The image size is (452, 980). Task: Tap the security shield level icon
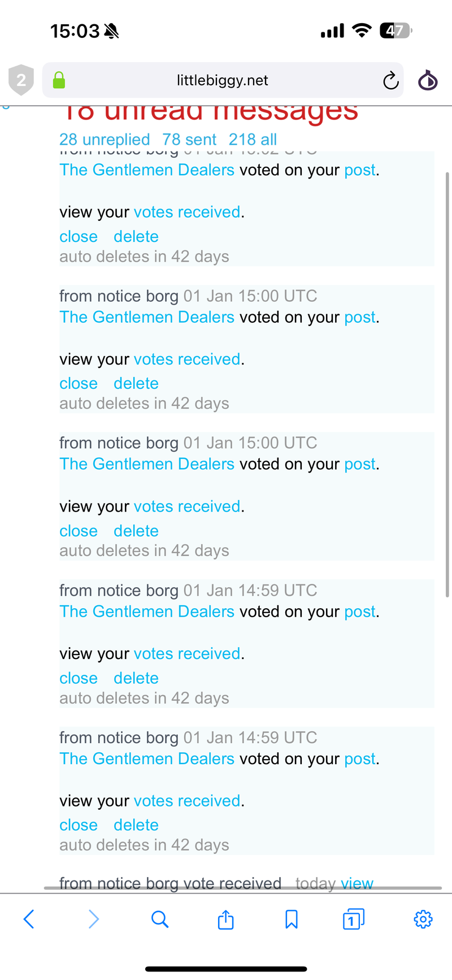coord(21,80)
